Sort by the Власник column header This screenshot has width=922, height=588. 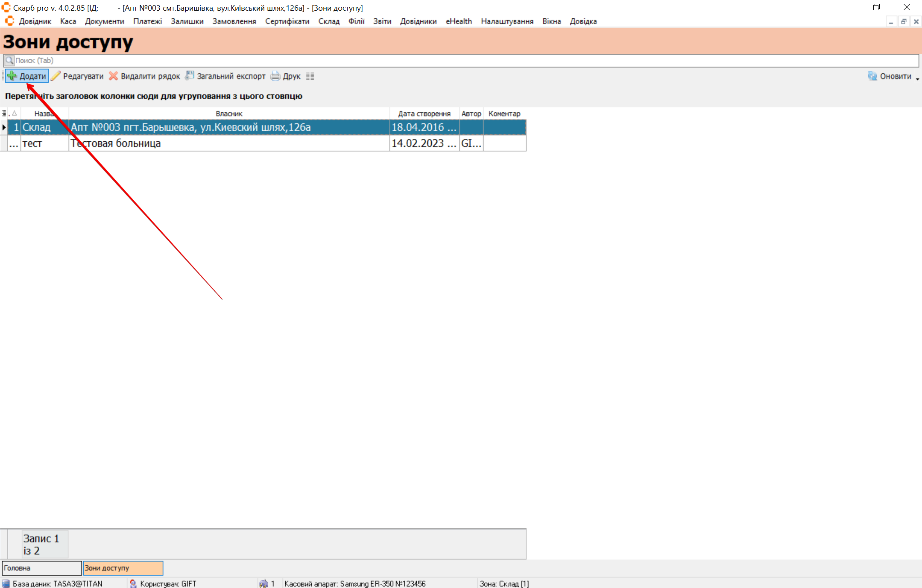tap(229, 114)
